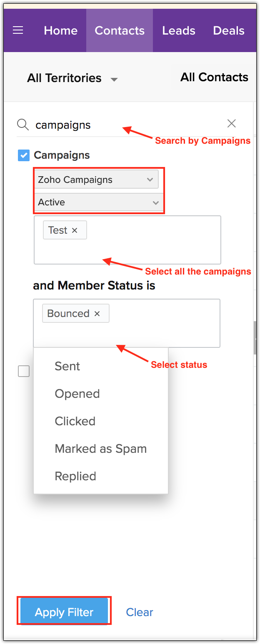Select Marked as Spam from the status list

[100, 449]
